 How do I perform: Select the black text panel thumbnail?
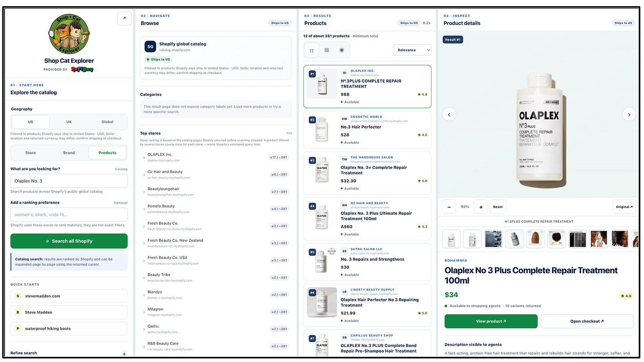tap(579, 239)
